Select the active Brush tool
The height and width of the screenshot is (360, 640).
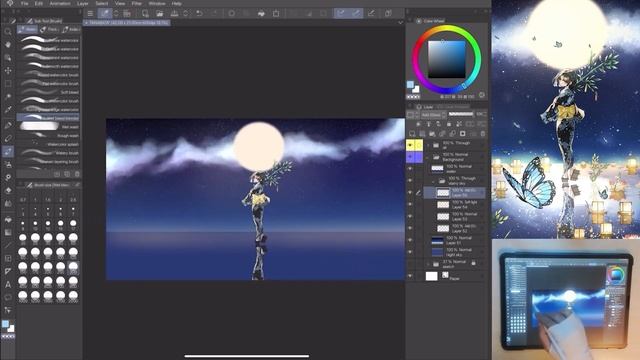pyautogui.click(x=8, y=151)
